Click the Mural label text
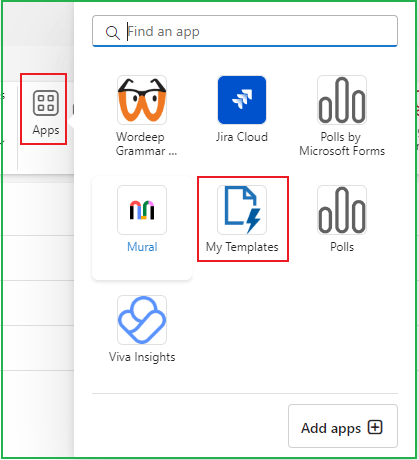The width and height of the screenshot is (419, 460). [x=142, y=247]
